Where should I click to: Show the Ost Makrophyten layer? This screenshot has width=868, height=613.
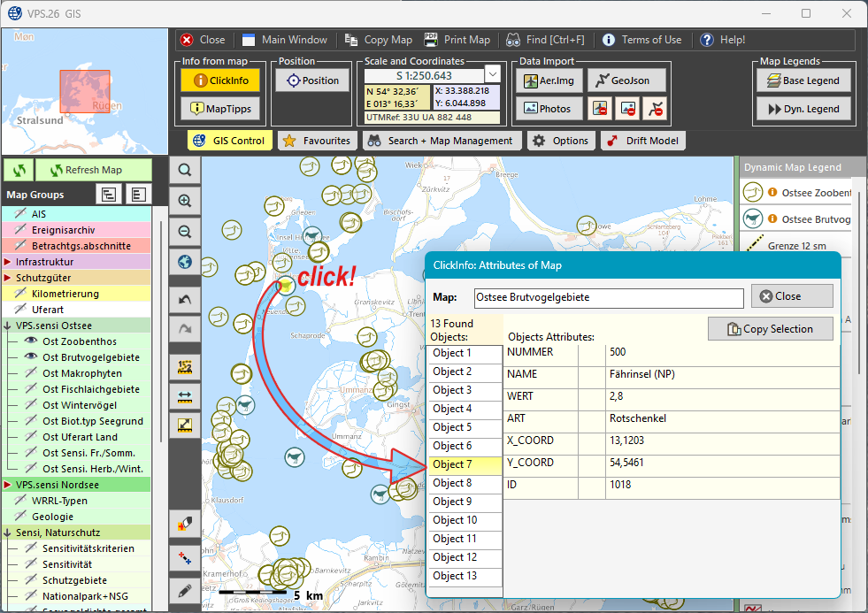(x=31, y=373)
